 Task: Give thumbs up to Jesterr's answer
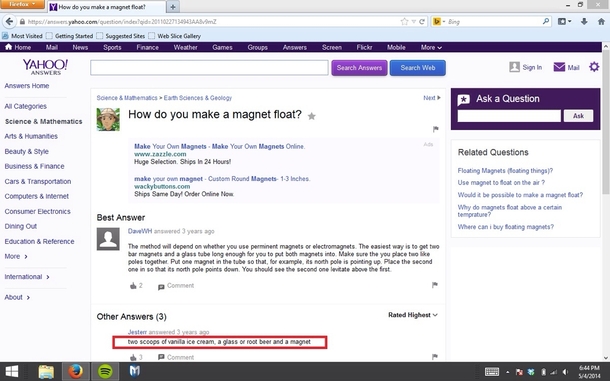(x=133, y=357)
